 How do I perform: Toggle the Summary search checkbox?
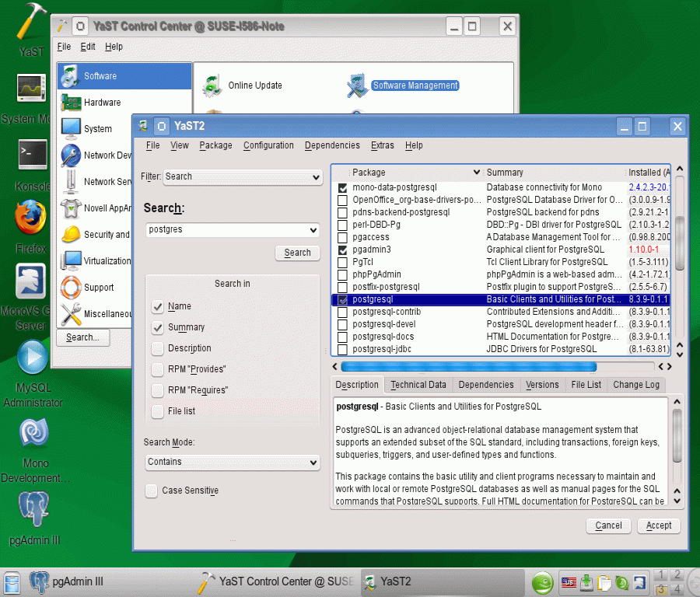point(157,327)
